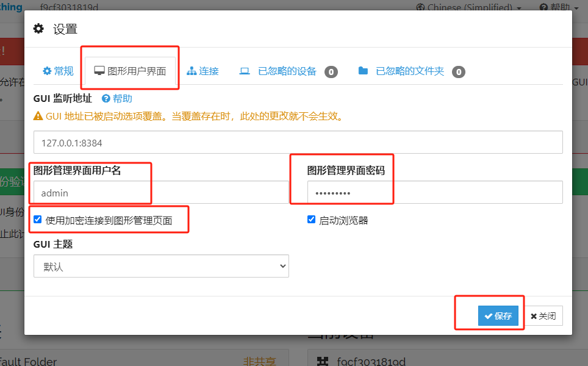Click the 图形管理界面用户名 label text
This screenshot has width=588, height=366.
click(x=77, y=171)
